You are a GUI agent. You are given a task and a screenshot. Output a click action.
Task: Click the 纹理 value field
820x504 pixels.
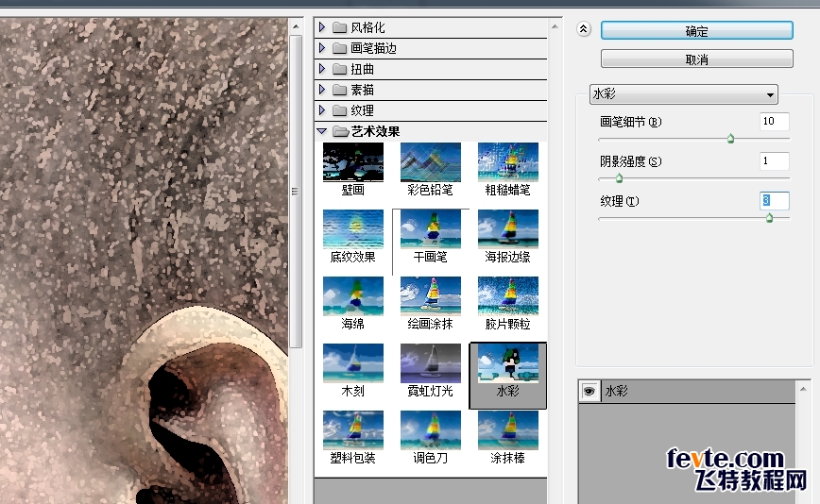(774, 200)
